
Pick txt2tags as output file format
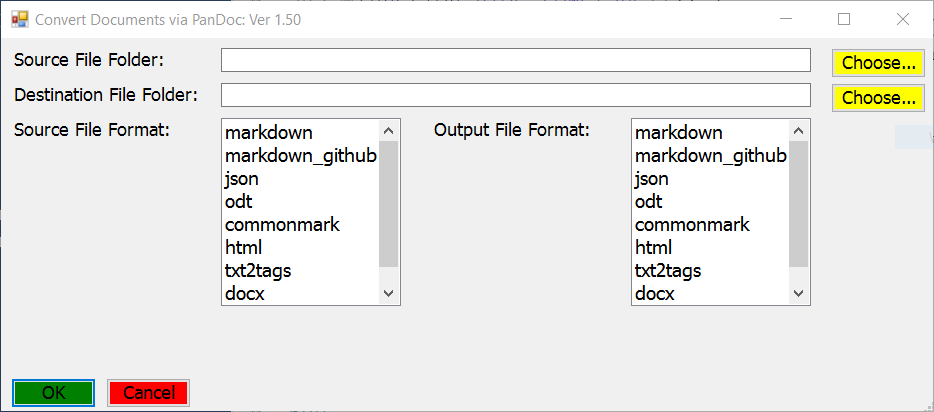point(668,271)
